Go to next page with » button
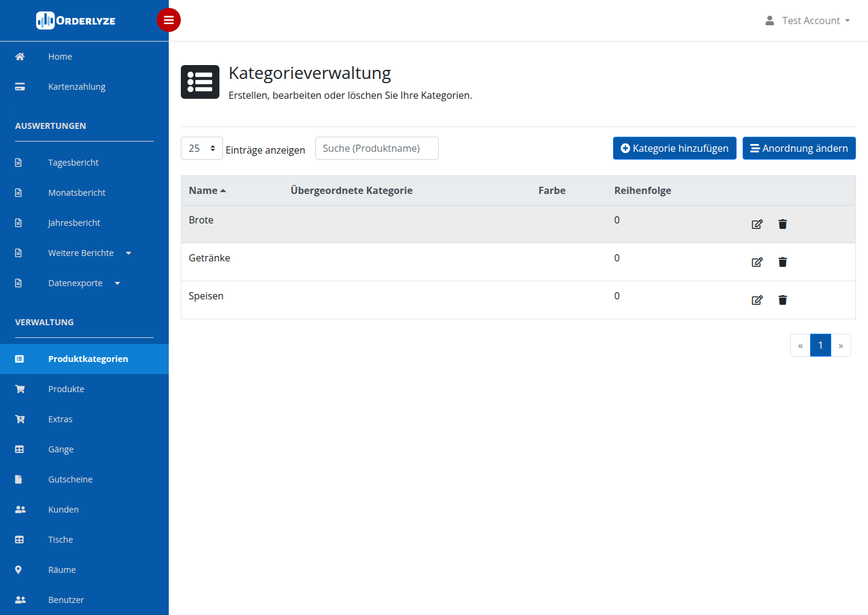 coord(841,345)
